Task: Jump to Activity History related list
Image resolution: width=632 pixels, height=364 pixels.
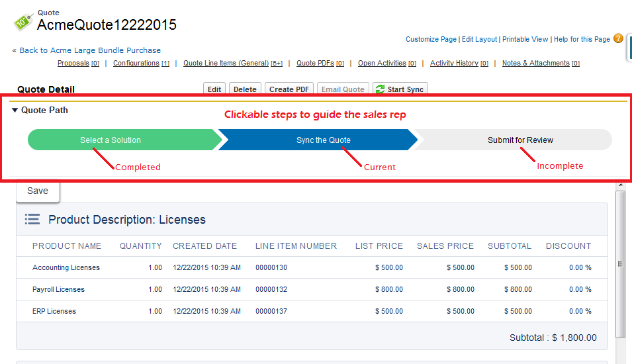Action: click(x=459, y=63)
